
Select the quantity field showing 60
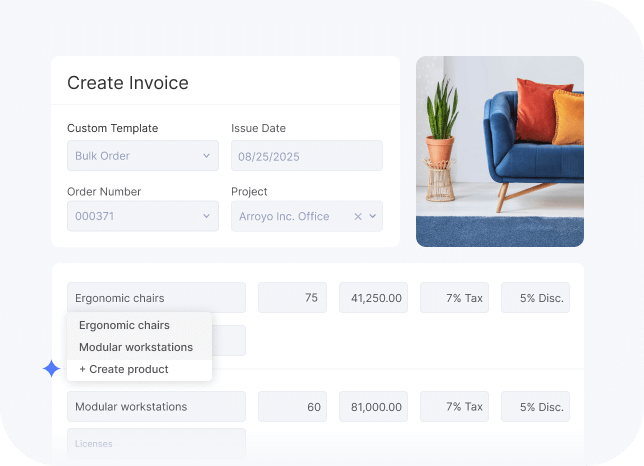[x=292, y=407]
